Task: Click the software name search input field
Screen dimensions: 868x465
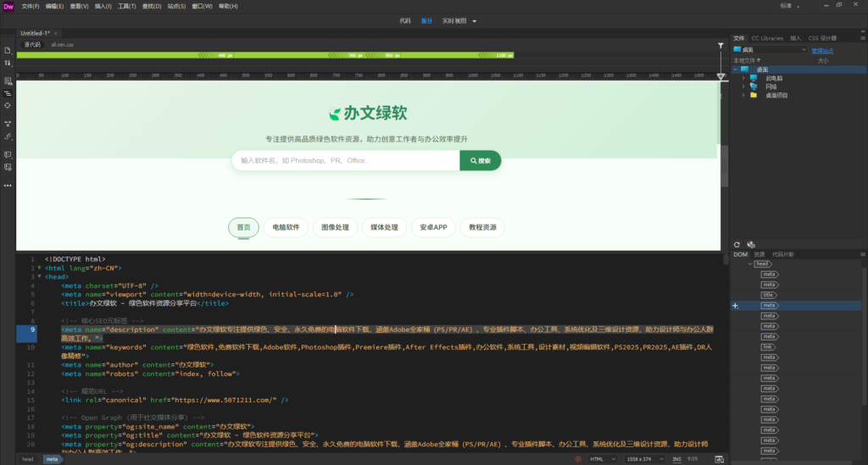Action: tap(346, 160)
